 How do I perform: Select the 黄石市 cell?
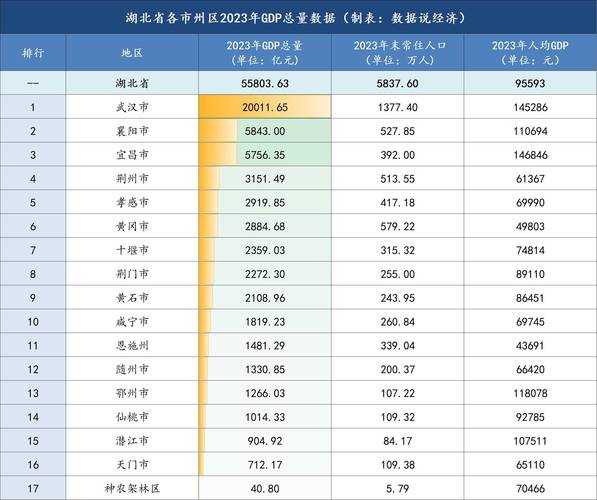tap(132, 298)
